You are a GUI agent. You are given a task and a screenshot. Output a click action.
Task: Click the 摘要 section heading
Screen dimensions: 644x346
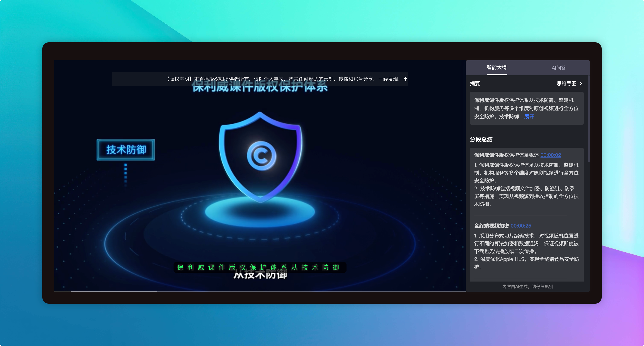[475, 83]
